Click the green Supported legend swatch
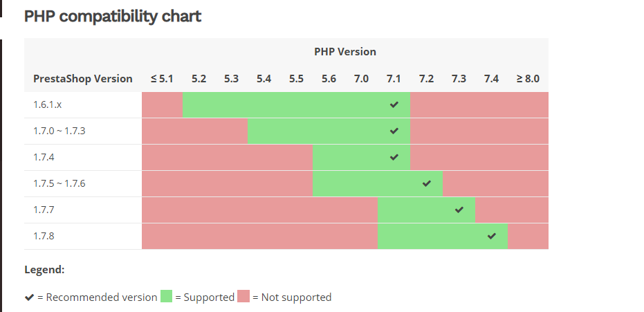This screenshot has height=312, width=644. pos(166,297)
